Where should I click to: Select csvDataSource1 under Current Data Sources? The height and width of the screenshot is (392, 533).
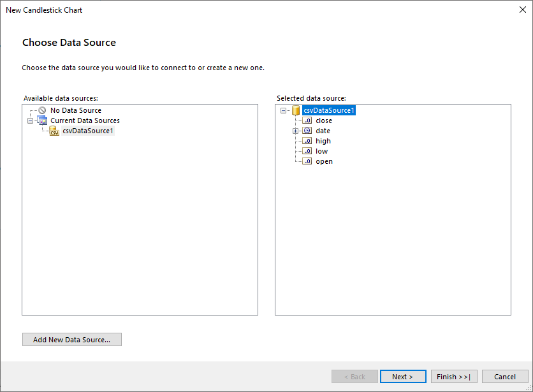tap(87, 131)
